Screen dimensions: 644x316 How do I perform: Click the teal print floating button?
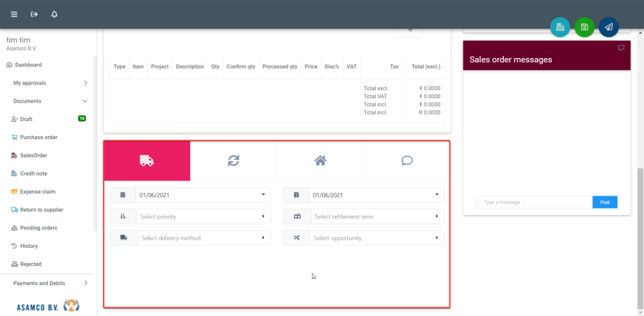click(x=560, y=27)
